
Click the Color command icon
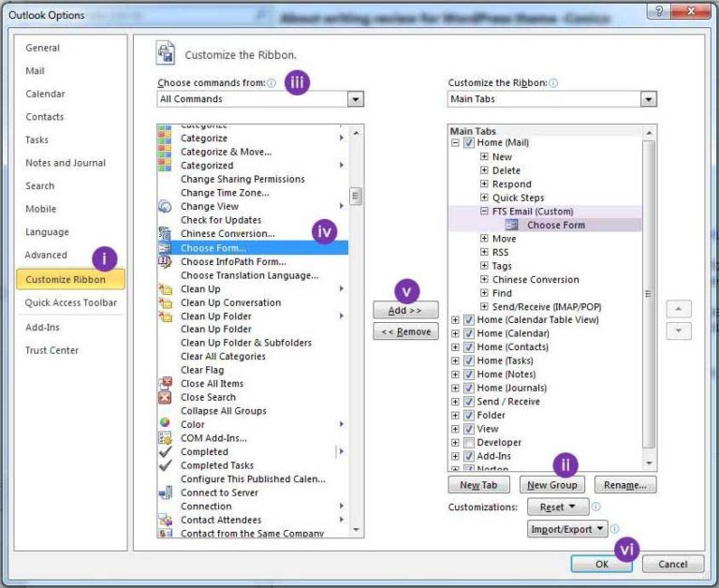tap(165, 422)
